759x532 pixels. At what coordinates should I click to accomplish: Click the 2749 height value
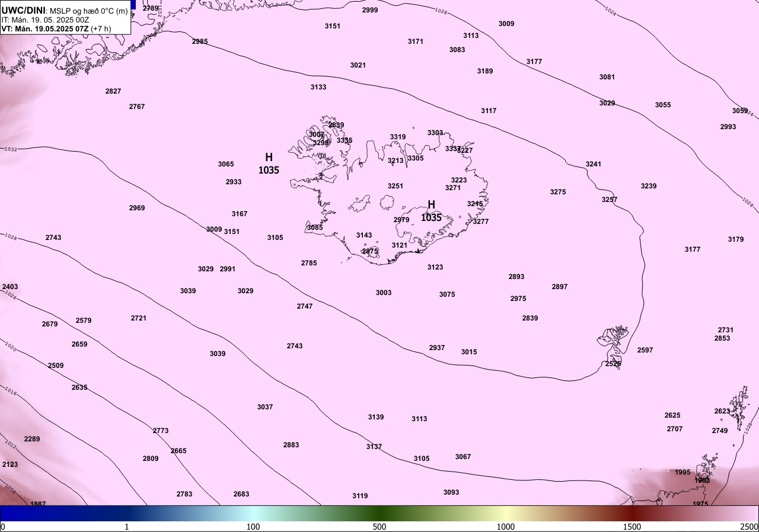point(720,431)
